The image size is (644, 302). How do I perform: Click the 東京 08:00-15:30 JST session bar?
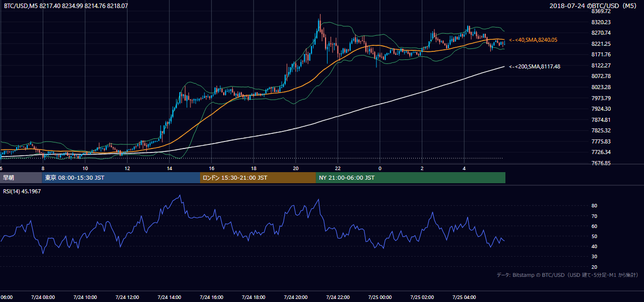[x=121, y=178]
